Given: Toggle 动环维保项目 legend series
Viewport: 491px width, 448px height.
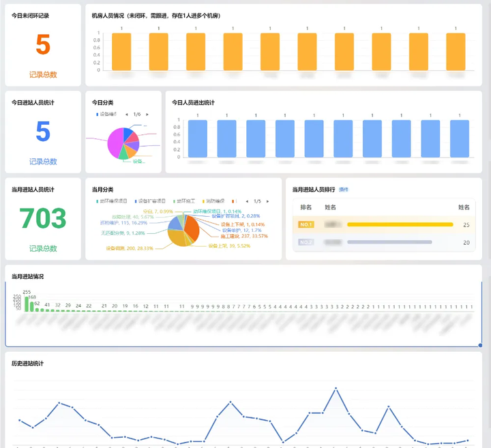Looking at the screenshot, I should (112, 201).
